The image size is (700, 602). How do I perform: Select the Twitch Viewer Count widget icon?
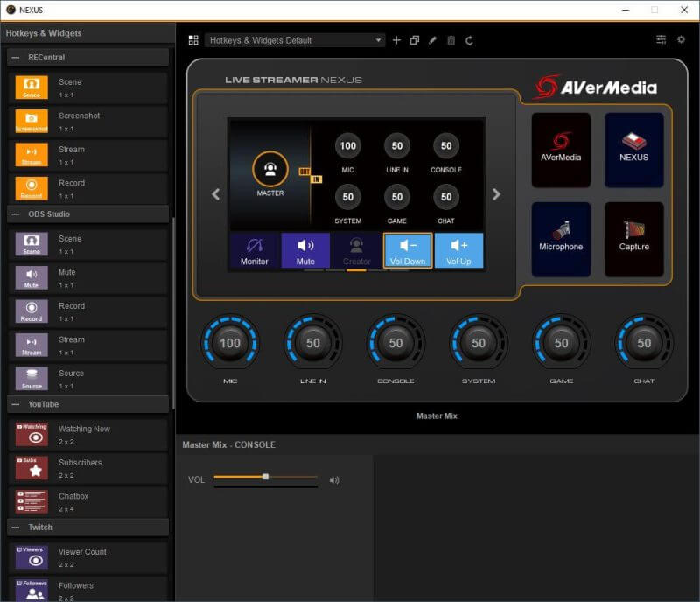tap(31, 557)
